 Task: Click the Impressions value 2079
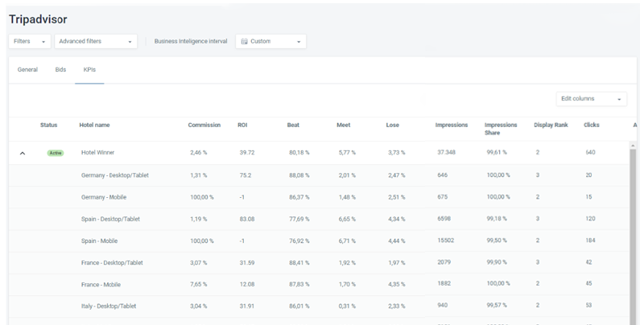444,262
